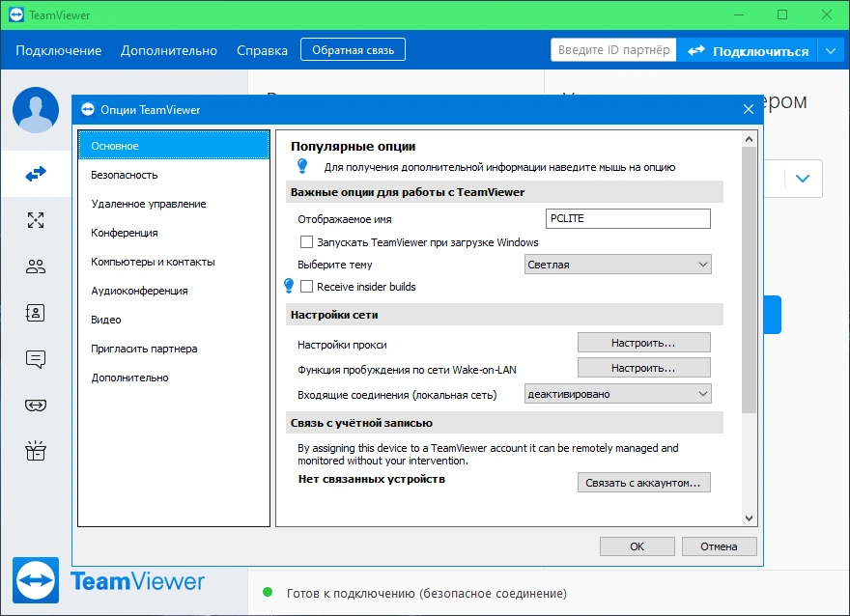Open the Computers & Contacts sidebar icon
The width and height of the screenshot is (850, 616).
36,313
